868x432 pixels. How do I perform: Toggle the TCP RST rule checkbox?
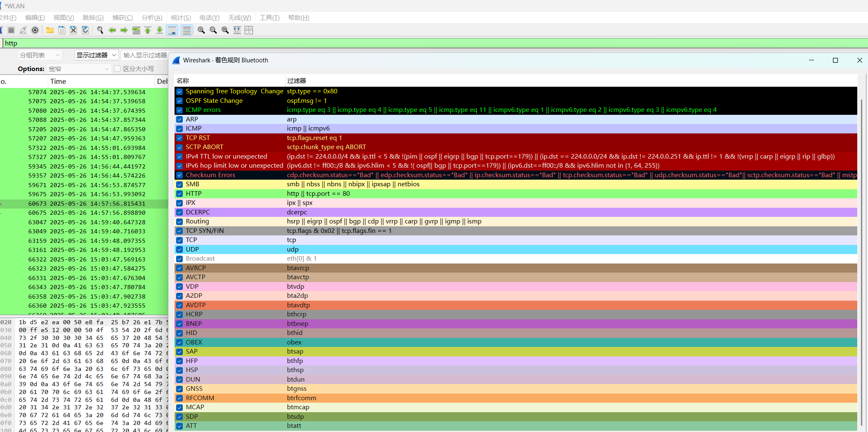click(179, 138)
